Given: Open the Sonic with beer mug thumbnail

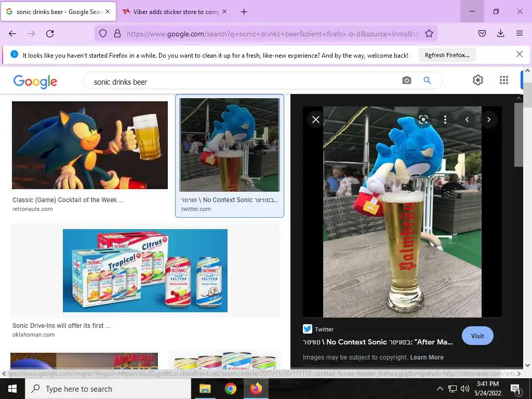Looking at the screenshot, I should coord(90,145).
